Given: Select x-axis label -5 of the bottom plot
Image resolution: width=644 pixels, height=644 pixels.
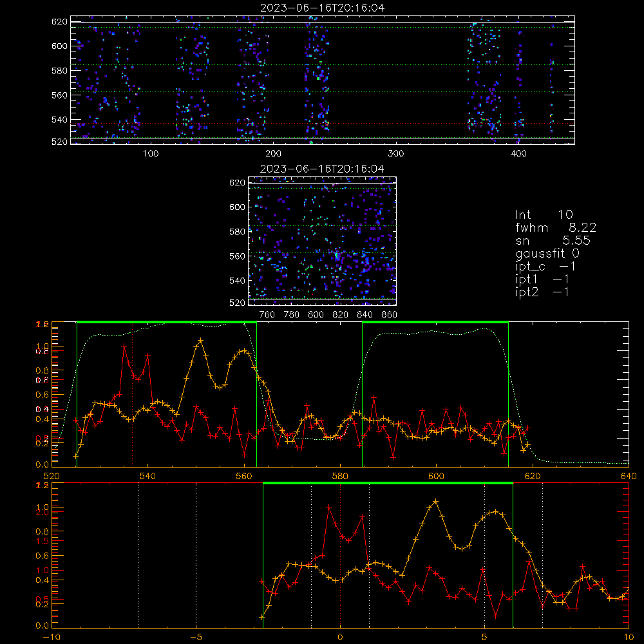Looking at the screenshot, I should (196, 638).
